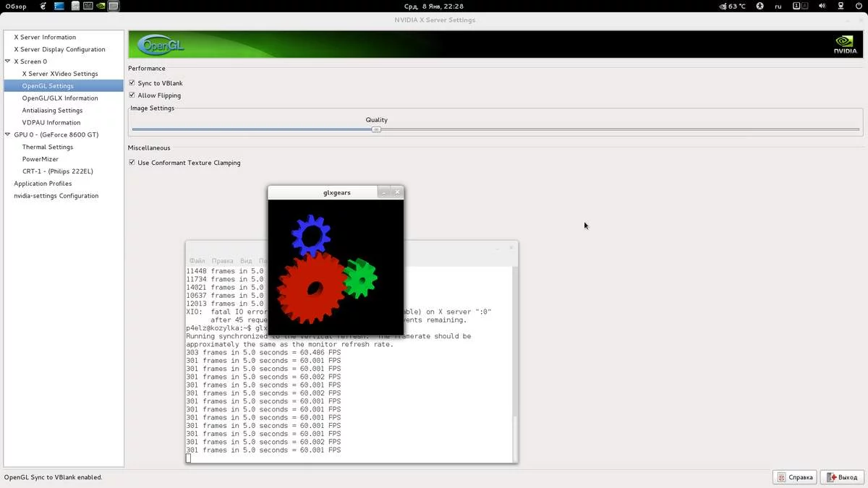The image size is (868, 488).
Task: Click the OpenGL logo in the banner
Action: click(161, 45)
